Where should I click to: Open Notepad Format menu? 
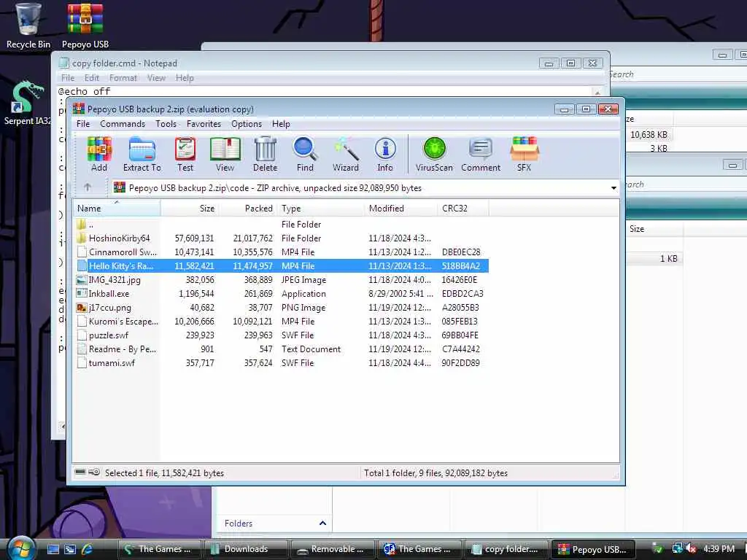123,77
